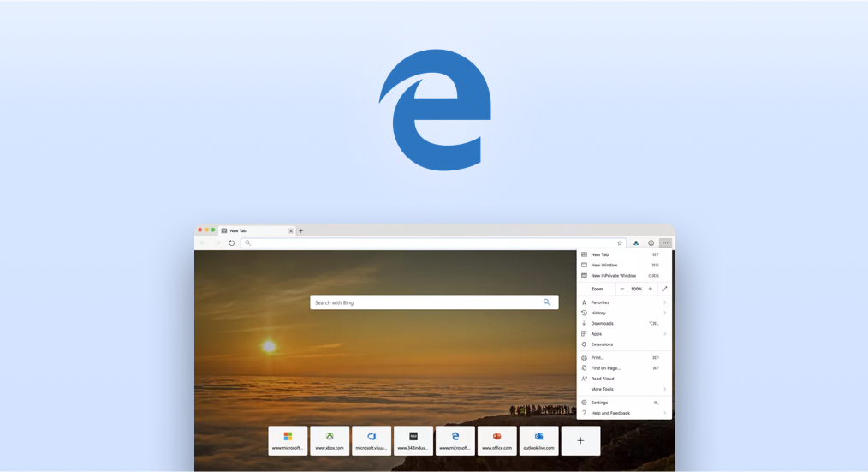
Task: Decrease zoom with the minus button
Action: (x=622, y=289)
